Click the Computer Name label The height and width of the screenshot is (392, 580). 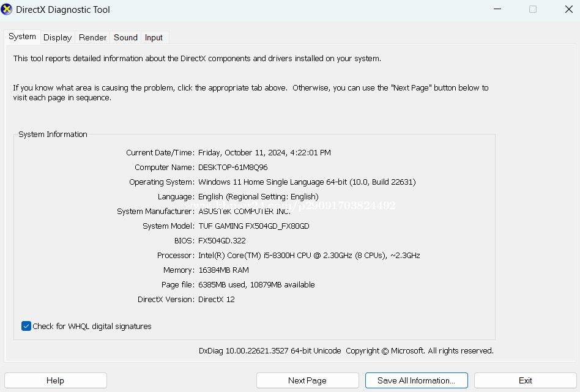[x=165, y=167]
